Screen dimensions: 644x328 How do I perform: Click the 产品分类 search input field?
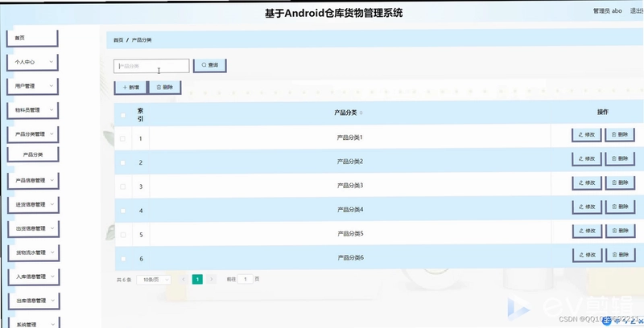tap(151, 66)
